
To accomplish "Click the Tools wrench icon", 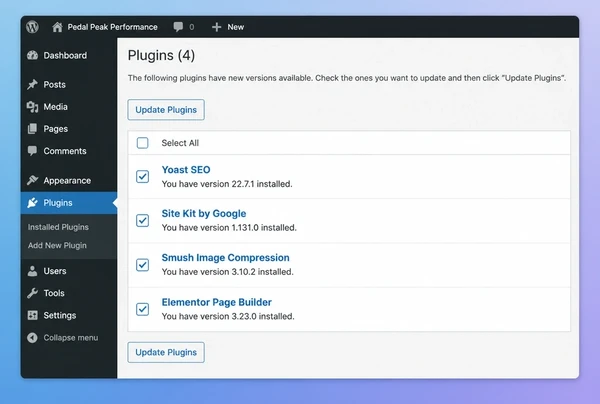I will pyautogui.click(x=33, y=293).
